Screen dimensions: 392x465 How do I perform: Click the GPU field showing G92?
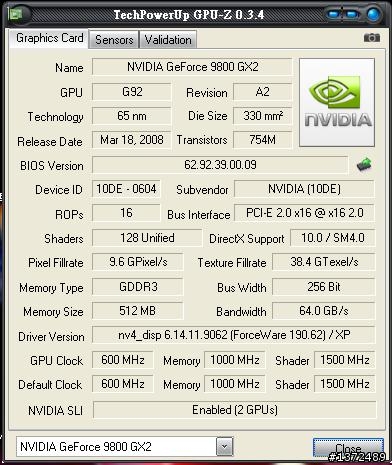(x=132, y=92)
